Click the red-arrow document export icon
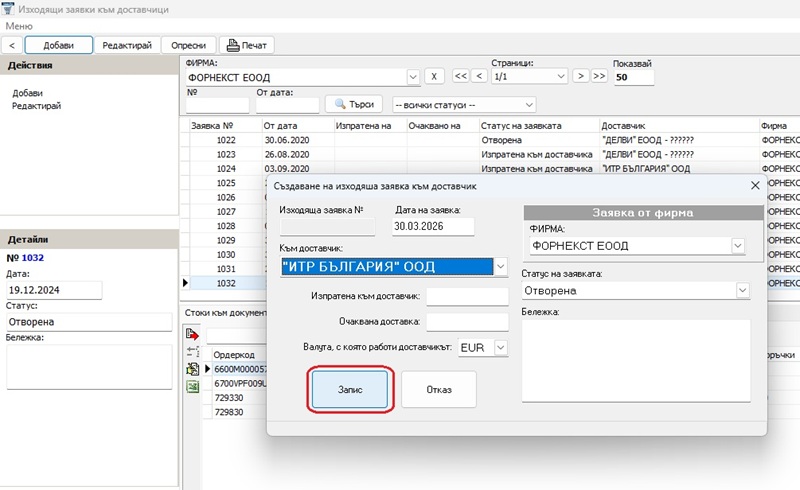The image size is (800, 490). coord(193,333)
